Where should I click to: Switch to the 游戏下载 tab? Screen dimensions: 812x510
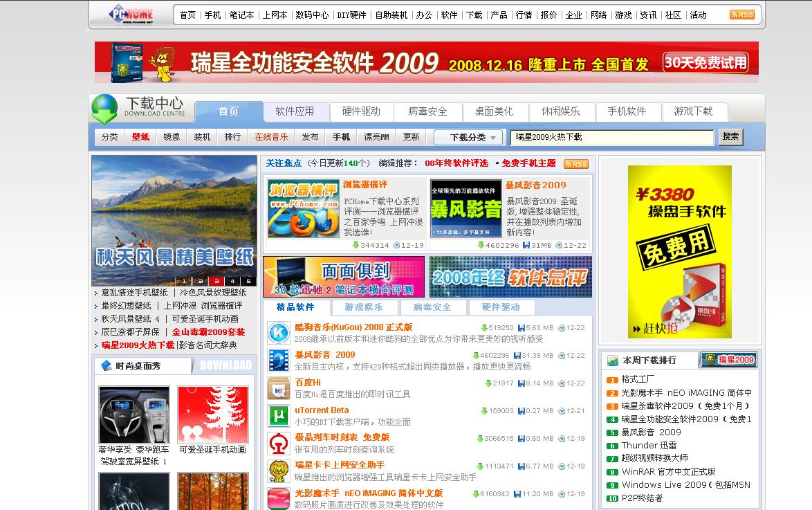(694, 111)
